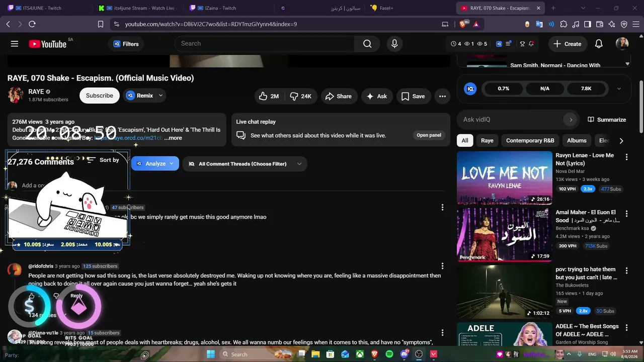Save the video to a playlist

click(413, 96)
